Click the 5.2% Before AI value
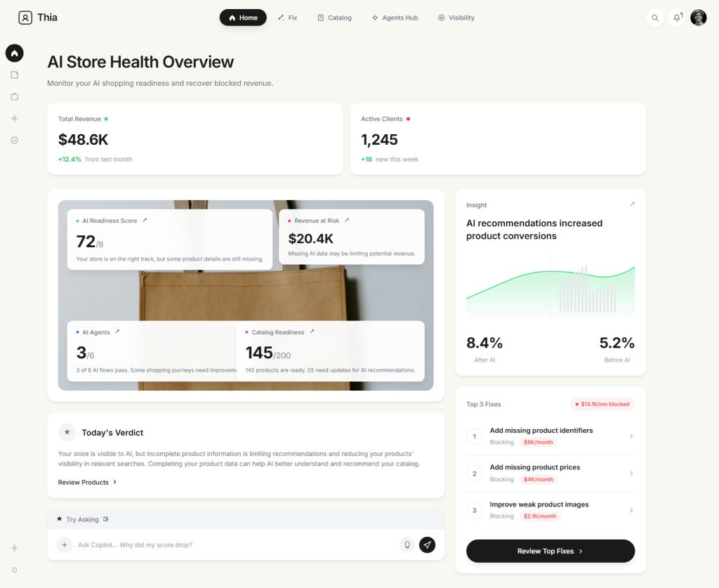 (616, 343)
